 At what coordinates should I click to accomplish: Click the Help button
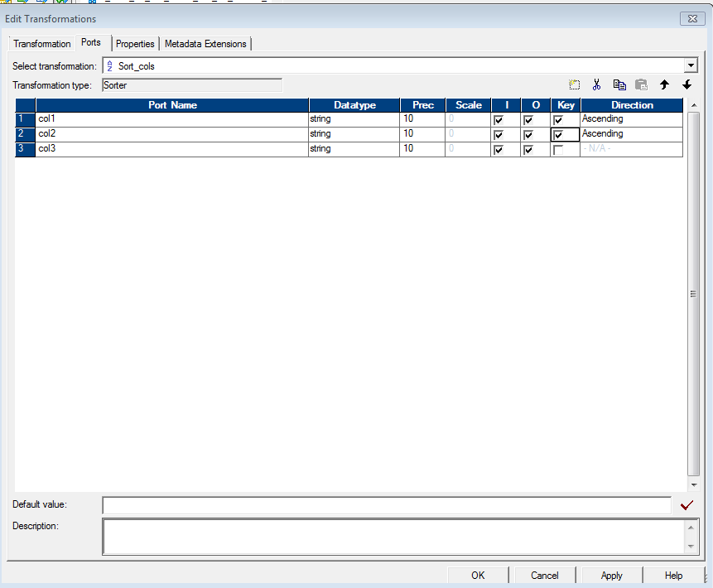click(x=674, y=575)
